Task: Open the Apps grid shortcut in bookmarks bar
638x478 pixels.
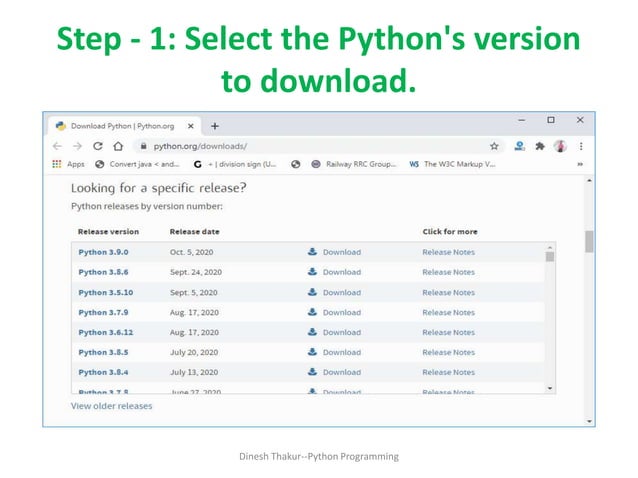Action: (68, 164)
